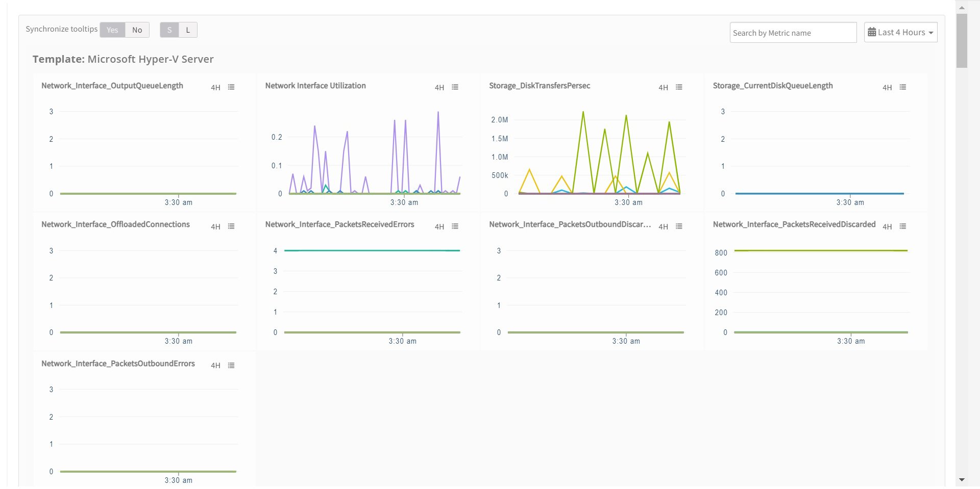This screenshot has width=980, height=489.
Task: Switch tooltip size to L
Action: [x=188, y=30]
